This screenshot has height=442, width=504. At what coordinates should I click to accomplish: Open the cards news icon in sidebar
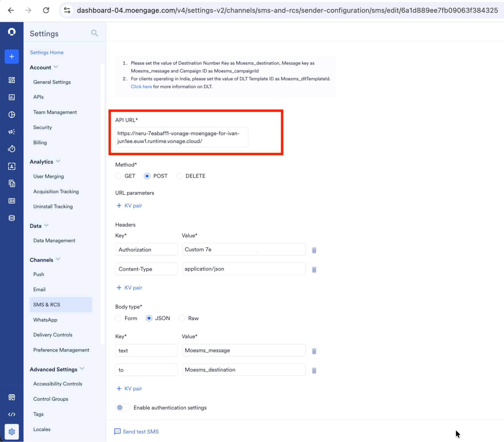pos(12,201)
